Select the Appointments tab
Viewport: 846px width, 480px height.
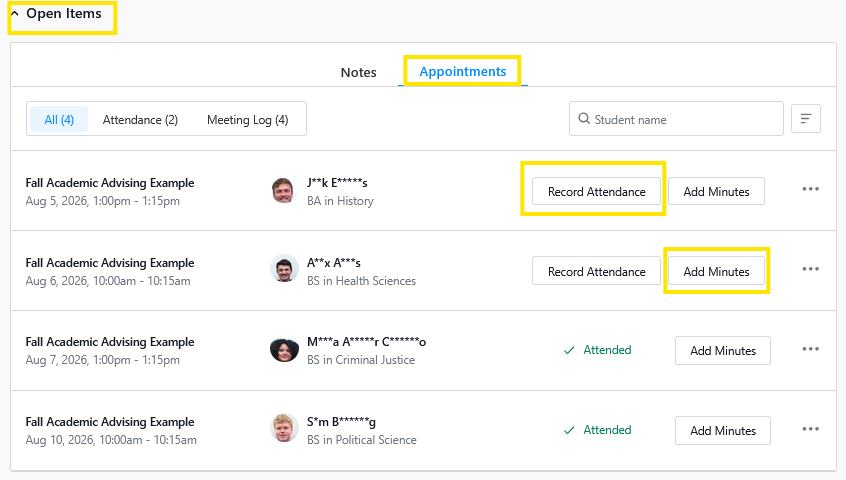tap(462, 72)
